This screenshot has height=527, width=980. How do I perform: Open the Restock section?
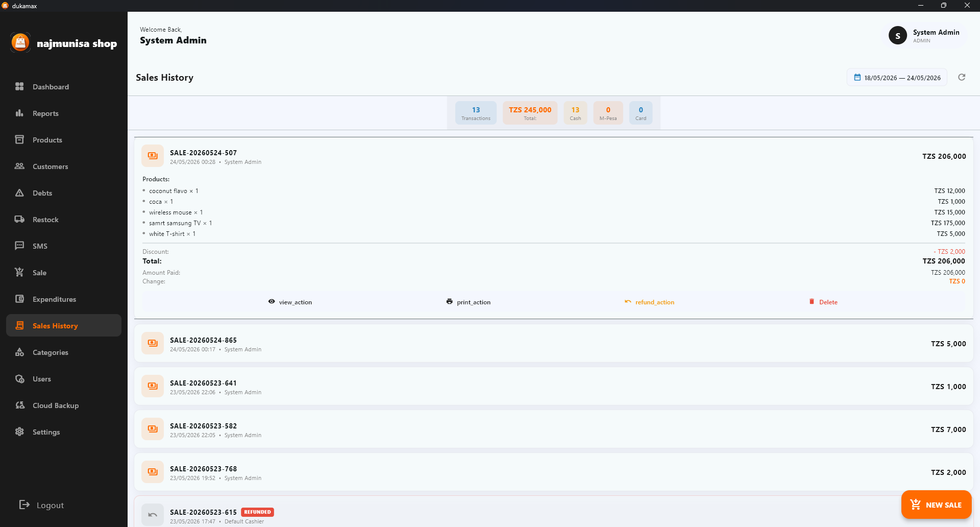click(64, 220)
